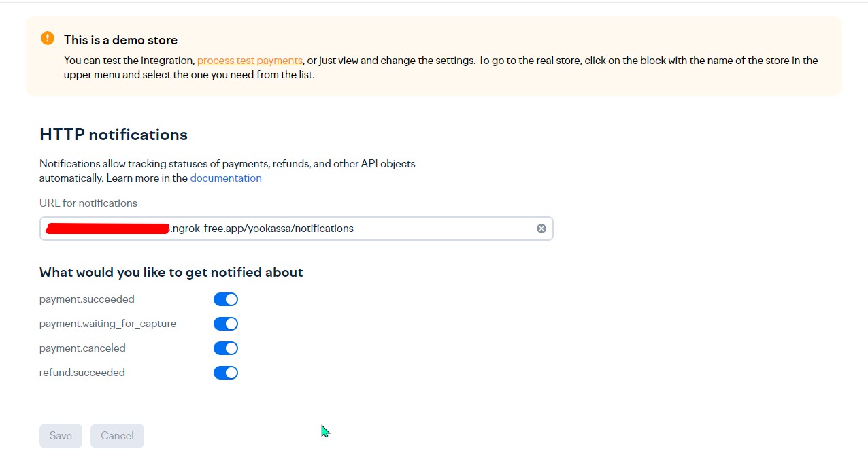This screenshot has width=868, height=470.
Task: Clear the notifications URL with the X icon
Action: pyautogui.click(x=541, y=229)
